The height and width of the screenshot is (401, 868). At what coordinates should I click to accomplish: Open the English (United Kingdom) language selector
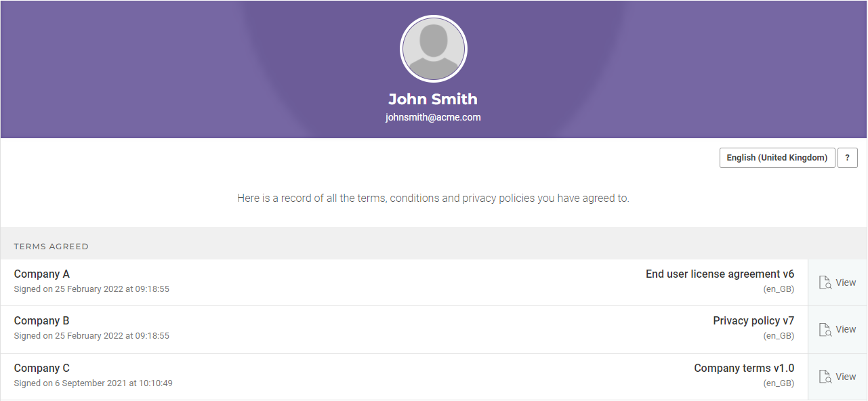pos(777,158)
